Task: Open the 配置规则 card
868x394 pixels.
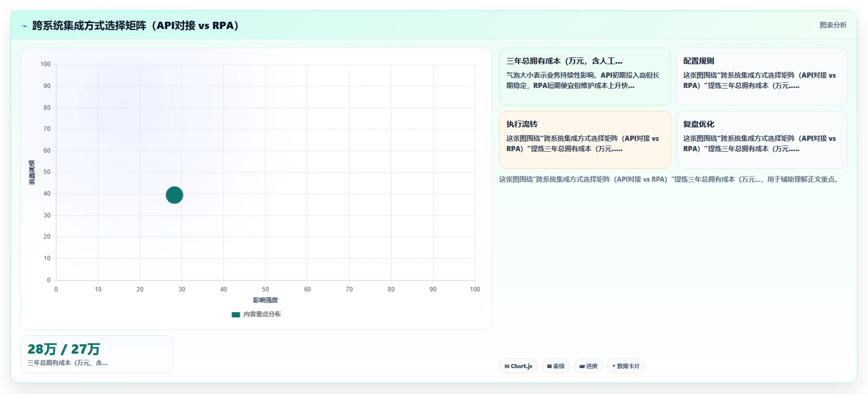Action: [761, 77]
